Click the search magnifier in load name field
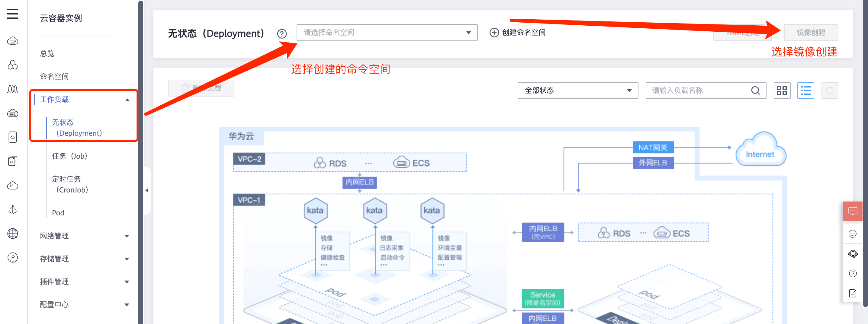The image size is (868, 324). (755, 91)
